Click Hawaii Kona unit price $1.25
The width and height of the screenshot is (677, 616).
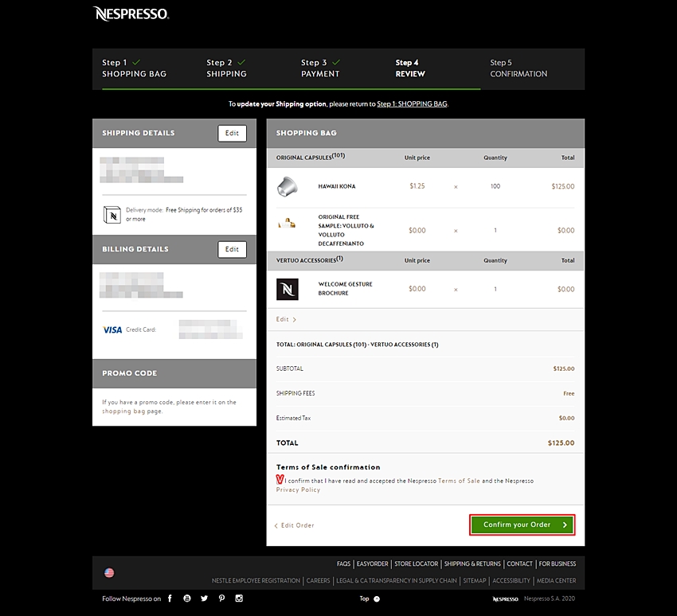(x=417, y=186)
